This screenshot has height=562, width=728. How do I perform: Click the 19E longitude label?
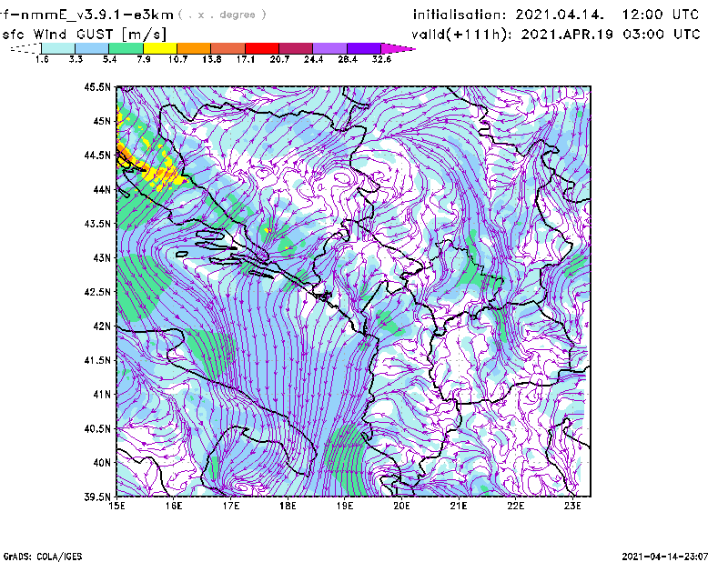[345, 506]
